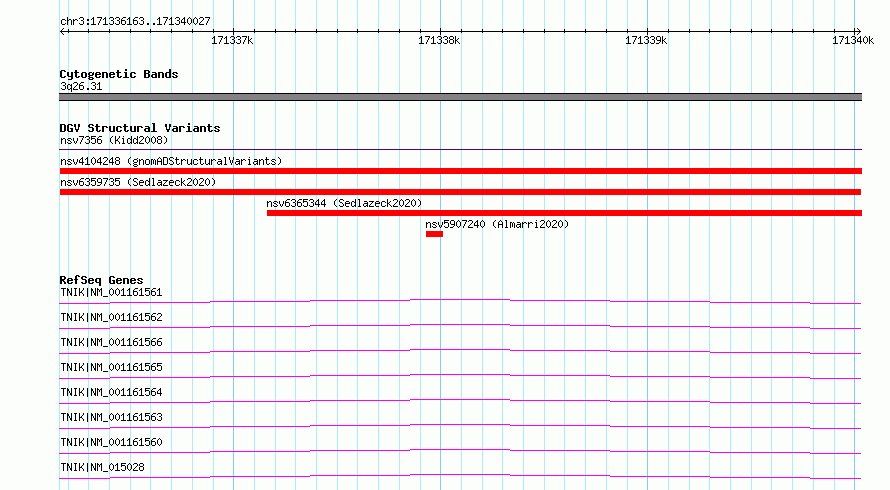The image size is (890, 490).
Task: Select the 171339k ruler position label
Action: click(x=646, y=40)
